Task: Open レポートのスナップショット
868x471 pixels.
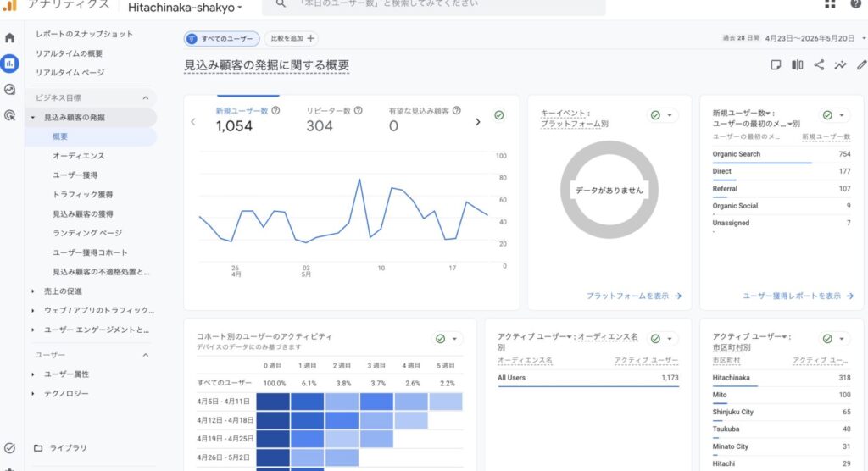Action: [84, 34]
